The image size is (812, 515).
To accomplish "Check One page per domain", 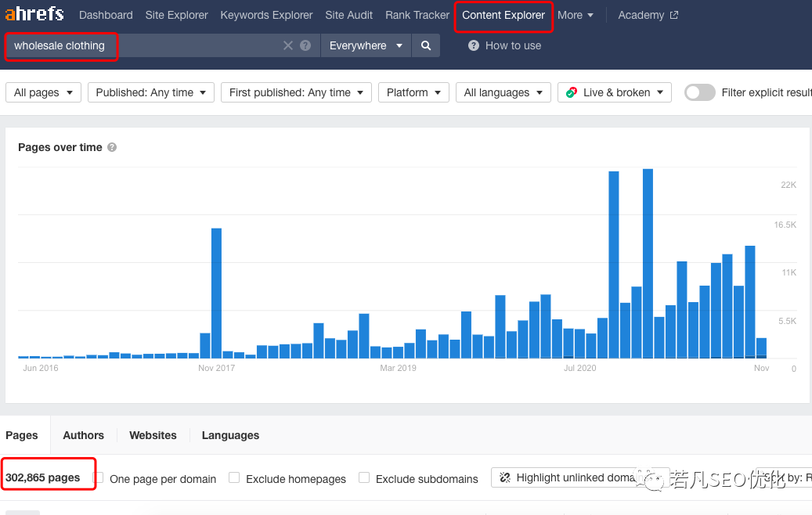I will (99, 477).
